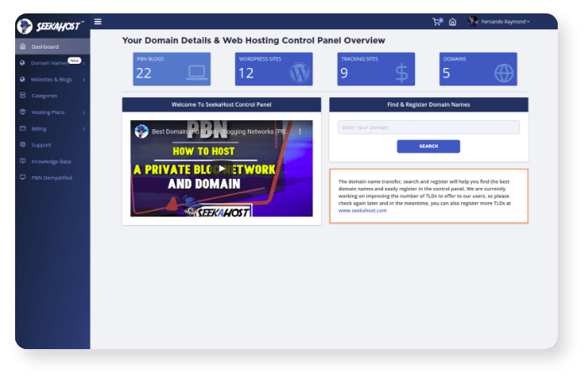Expand Domain Names submenu chevron
588x381 pixels.
pyautogui.click(x=84, y=63)
